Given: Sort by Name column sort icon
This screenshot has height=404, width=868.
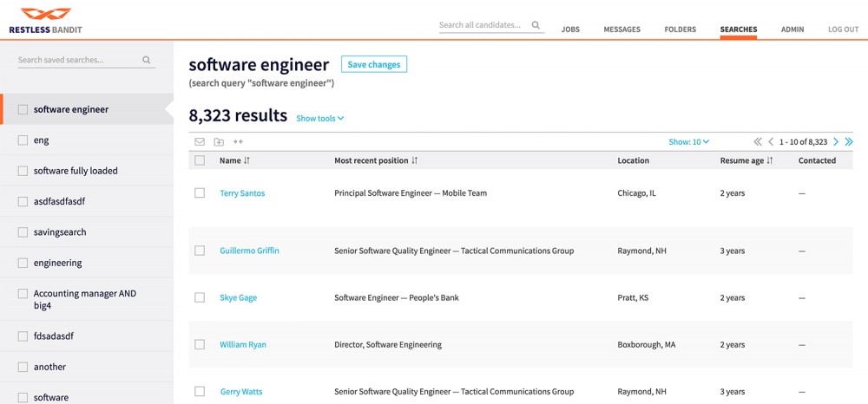Looking at the screenshot, I should point(247,160).
